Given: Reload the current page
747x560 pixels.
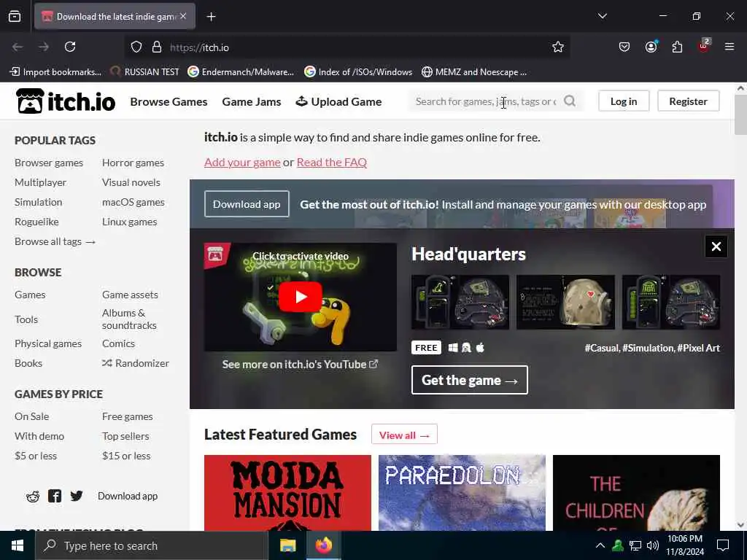Looking at the screenshot, I should (x=70, y=47).
